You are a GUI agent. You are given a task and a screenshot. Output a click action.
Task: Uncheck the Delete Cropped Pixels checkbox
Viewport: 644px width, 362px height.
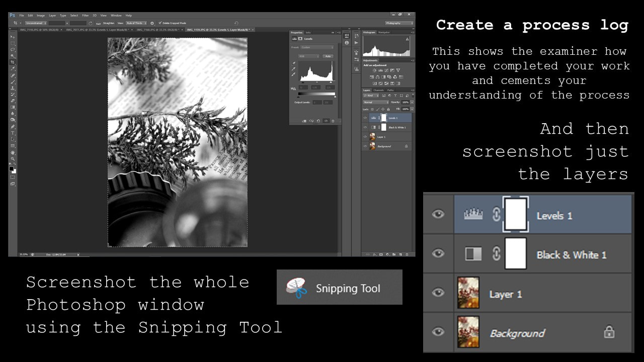tap(160, 23)
